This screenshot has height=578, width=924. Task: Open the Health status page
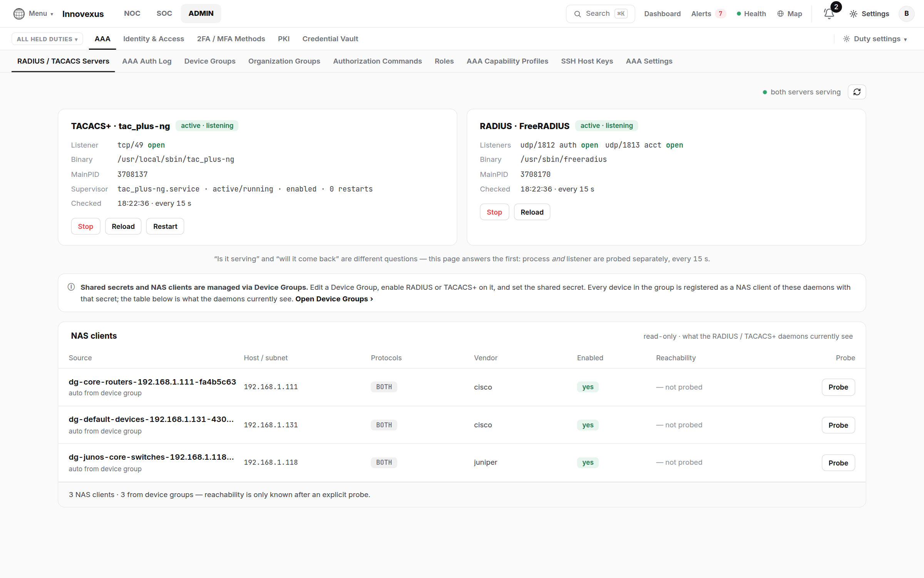(751, 14)
